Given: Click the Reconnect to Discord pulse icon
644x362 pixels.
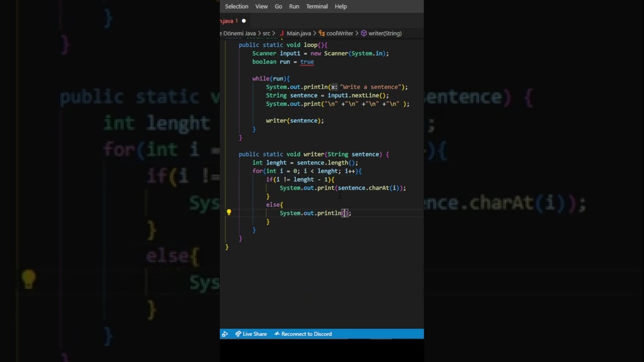Looking at the screenshot, I should 277,334.
